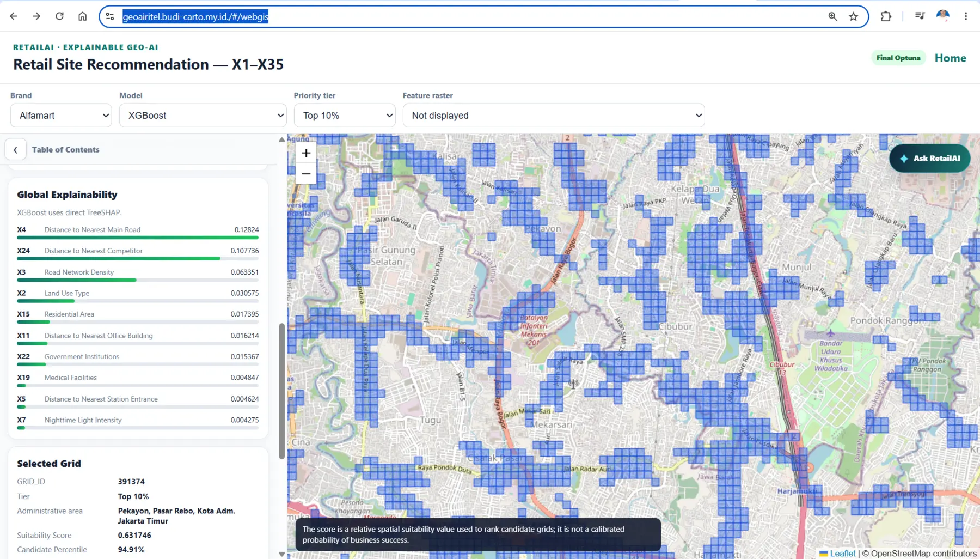The height and width of the screenshot is (559, 980).
Task: Click the panel scroll up arrow
Action: tap(281, 139)
